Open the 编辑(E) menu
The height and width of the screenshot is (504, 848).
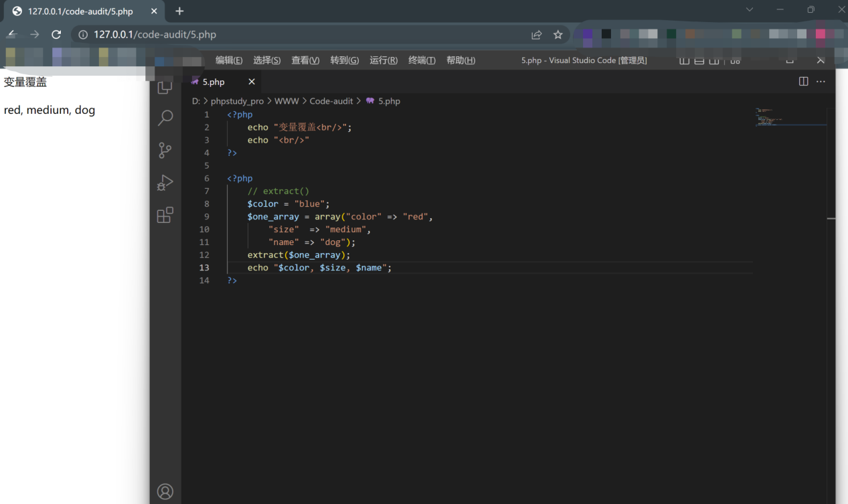pyautogui.click(x=229, y=60)
